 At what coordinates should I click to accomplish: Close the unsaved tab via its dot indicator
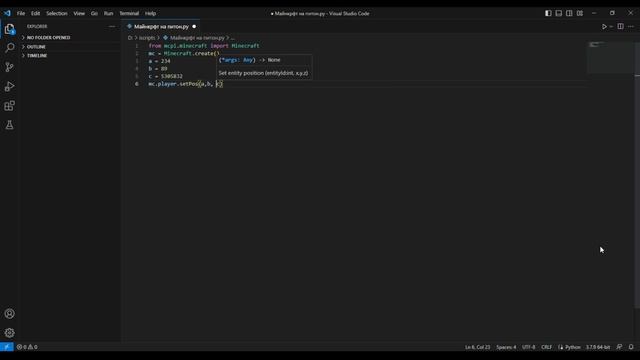coord(194,27)
